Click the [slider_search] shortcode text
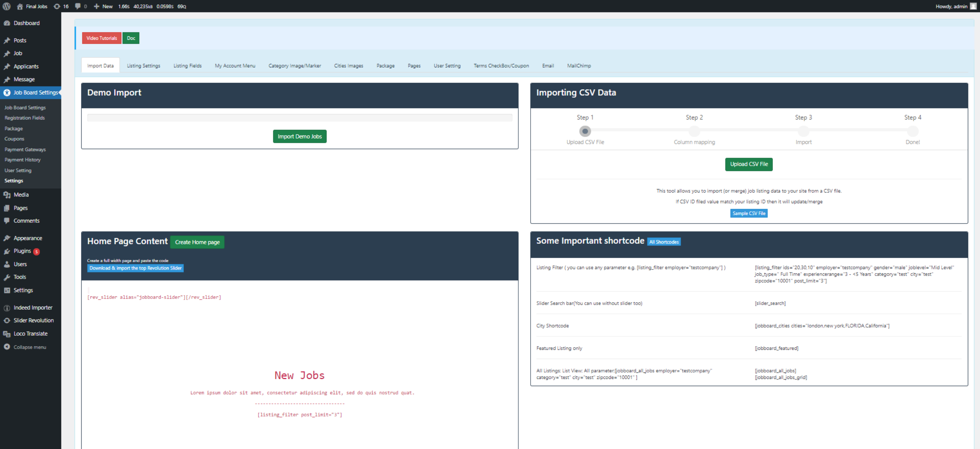The width and height of the screenshot is (980, 449). click(x=770, y=303)
